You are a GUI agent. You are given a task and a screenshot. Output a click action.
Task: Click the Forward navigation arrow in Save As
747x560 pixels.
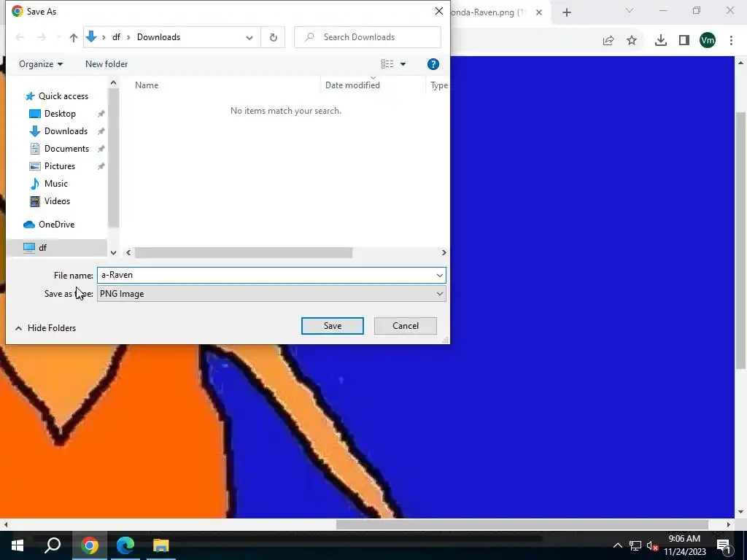pyautogui.click(x=42, y=38)
